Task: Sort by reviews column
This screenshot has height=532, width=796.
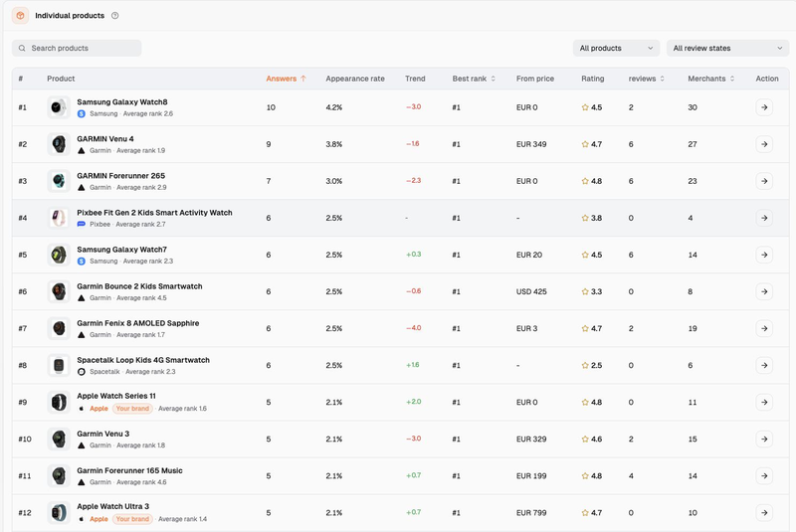Action: pos(646,79)
